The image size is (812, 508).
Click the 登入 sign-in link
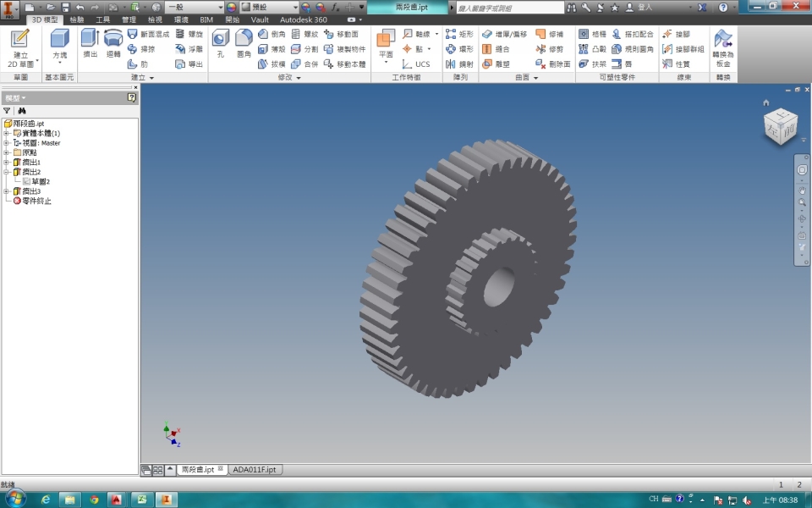644,7
